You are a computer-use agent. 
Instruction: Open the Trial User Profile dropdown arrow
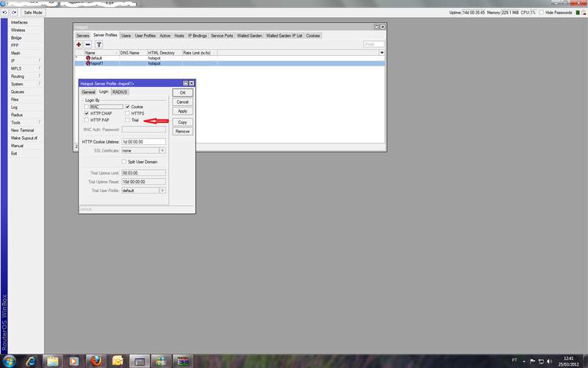pyautogui.click(x=162, y=191)
